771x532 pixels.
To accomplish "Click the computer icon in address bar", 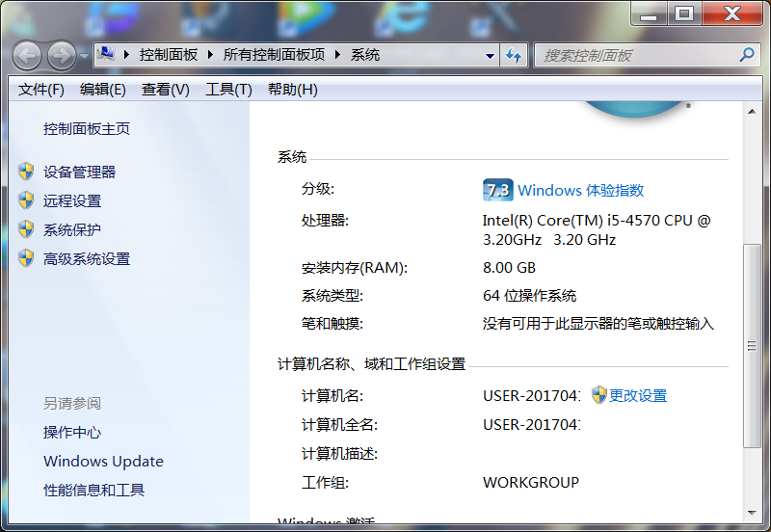I will [106, 54].
